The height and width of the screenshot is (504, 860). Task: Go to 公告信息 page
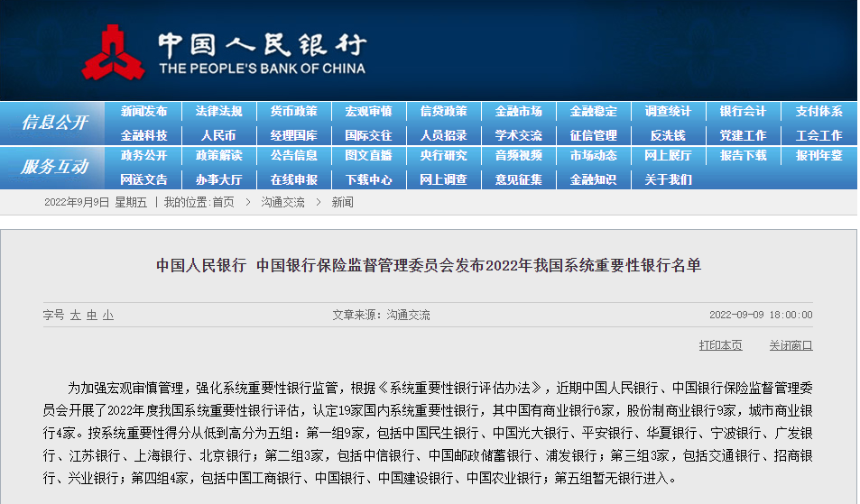click(293, 156)
